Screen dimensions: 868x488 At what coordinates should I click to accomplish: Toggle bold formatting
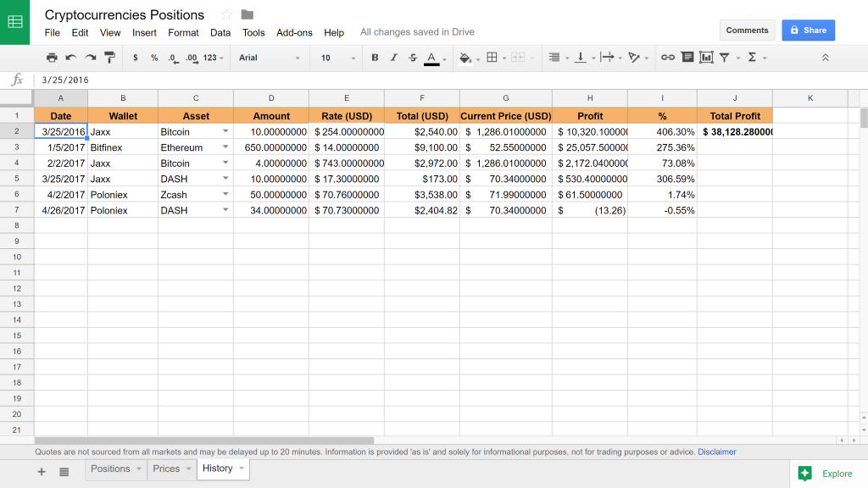(x=375, y=58)
